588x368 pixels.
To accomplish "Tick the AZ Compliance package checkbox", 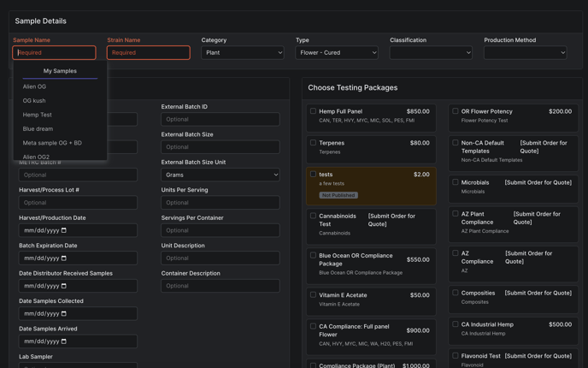I will pyautogui.click(x=456, y=252).
